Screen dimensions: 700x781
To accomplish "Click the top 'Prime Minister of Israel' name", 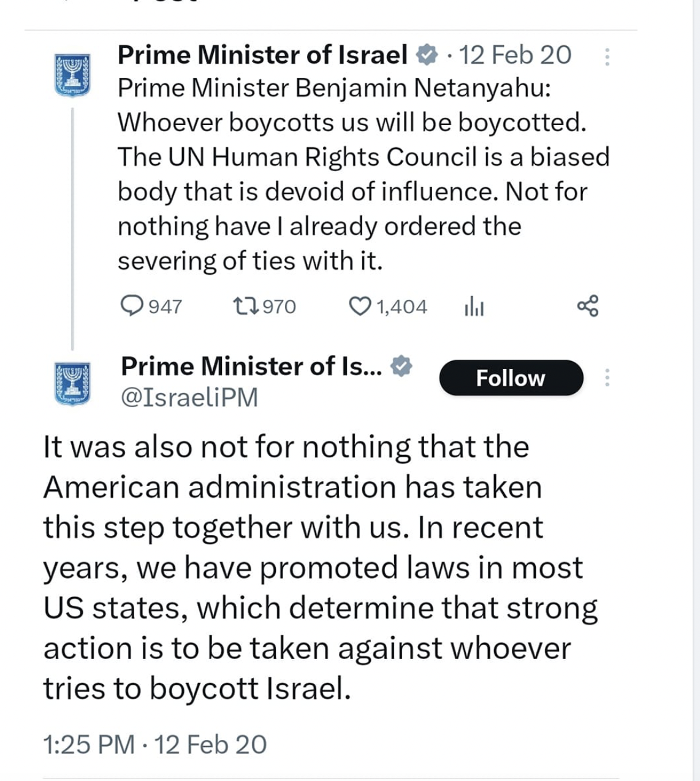I will click(x=262, y=55).
